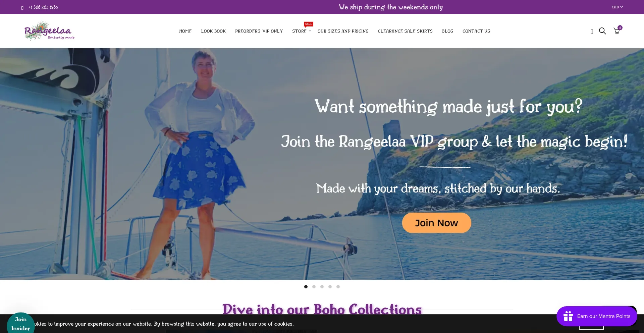Jump to the fifth carousel dot
The width and height of the screenshot is (644, 333).
tap(338, 287)
